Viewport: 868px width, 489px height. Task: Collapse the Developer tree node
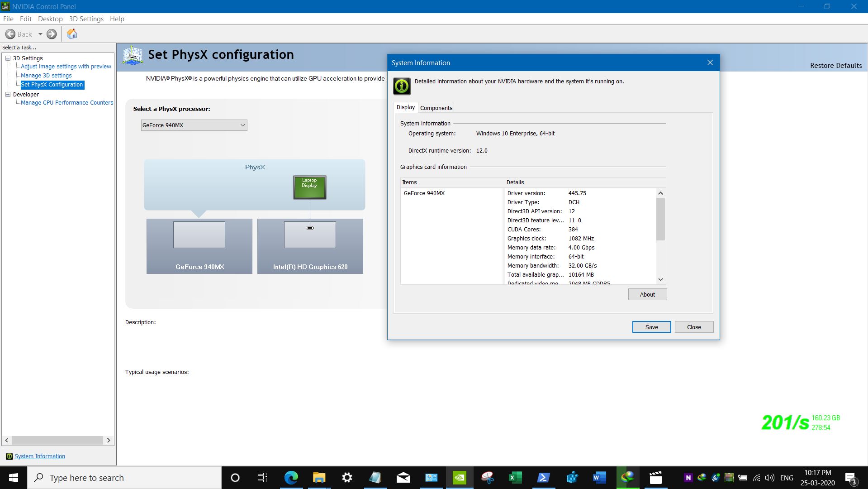8,94
